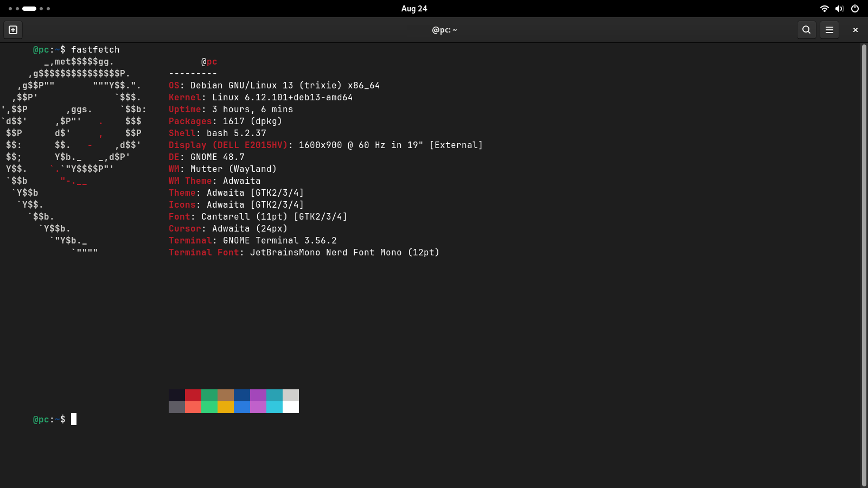The height and width of the screenshot is (488, 868).
Task: Click the 'Debian GNU/Linux 13 (trixie) x86_64' text
Action: click(x=285, y=86)
